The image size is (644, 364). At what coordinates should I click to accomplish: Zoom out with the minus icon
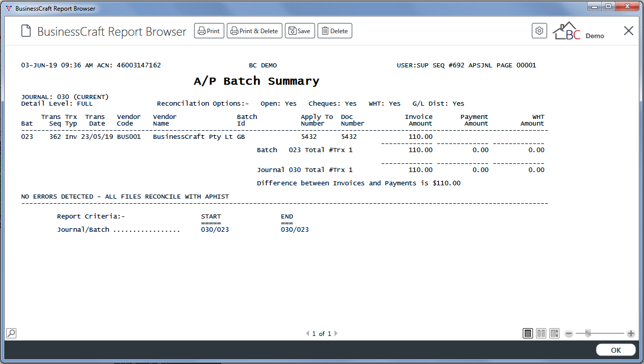tap(569, 333)
